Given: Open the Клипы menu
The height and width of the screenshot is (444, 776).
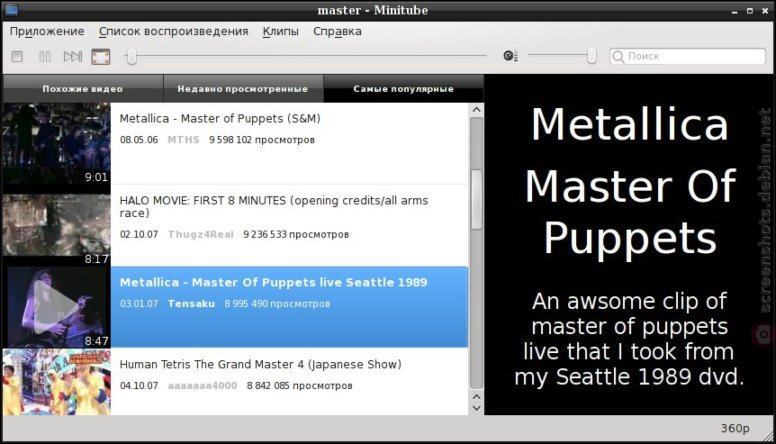Looking at the screenshot, I should [x=281, y=31].
